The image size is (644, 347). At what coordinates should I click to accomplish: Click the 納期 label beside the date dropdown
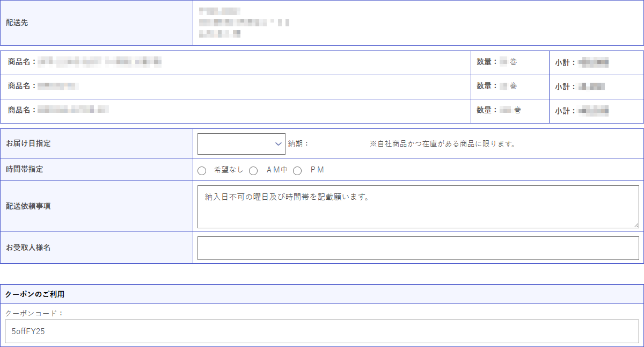(x=298, y=144)
